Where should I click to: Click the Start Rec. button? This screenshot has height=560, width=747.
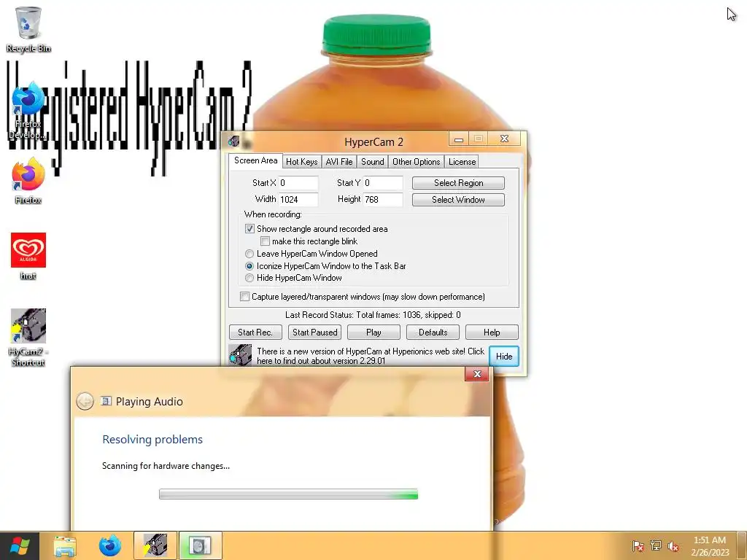coord(255,332)
